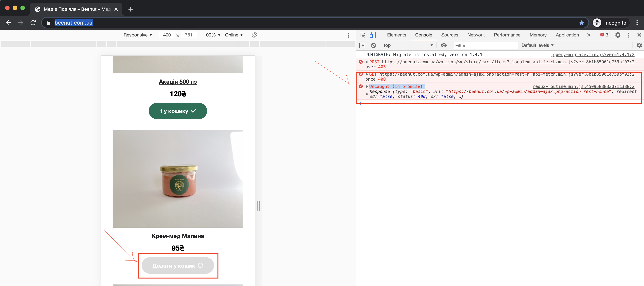The width and height of the screenshot is (644, 286).
Task: Open the Responsive device dropdown
Action: coord(138,35)
